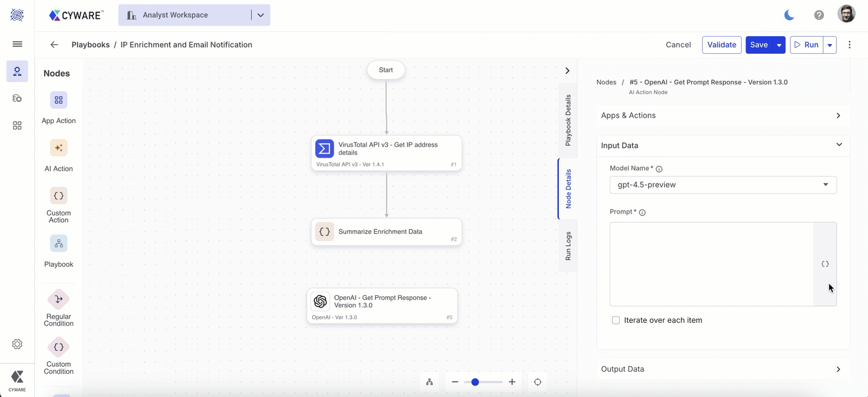The width and height of the screenshot is (868, 397).
Task: Open the help question mark icon
Action: 819,15
